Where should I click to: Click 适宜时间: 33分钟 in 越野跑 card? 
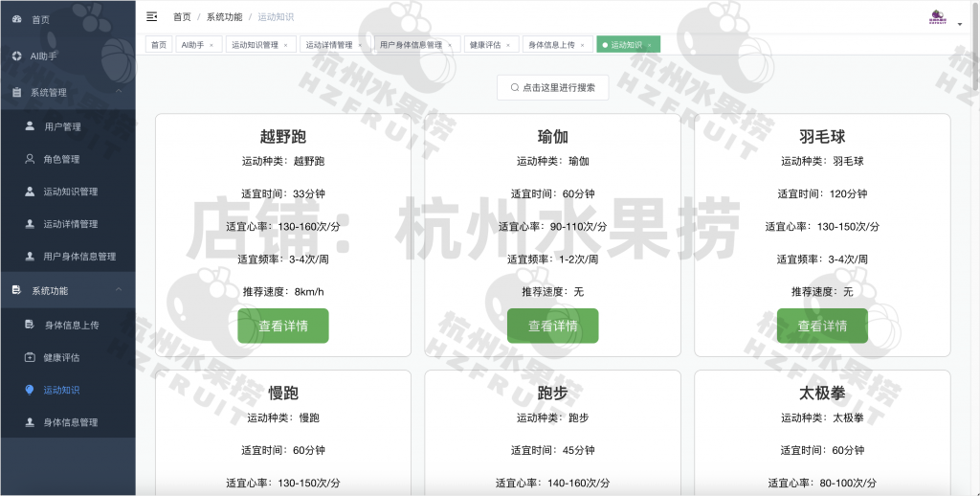[283, 193]
